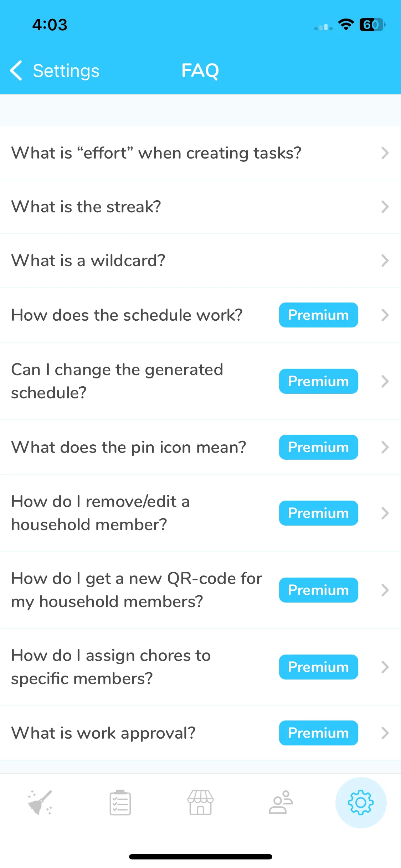Open the task checklist tab icon
Image resolution: width=401 pixels, height=868 pixels.
coord(120,802)
